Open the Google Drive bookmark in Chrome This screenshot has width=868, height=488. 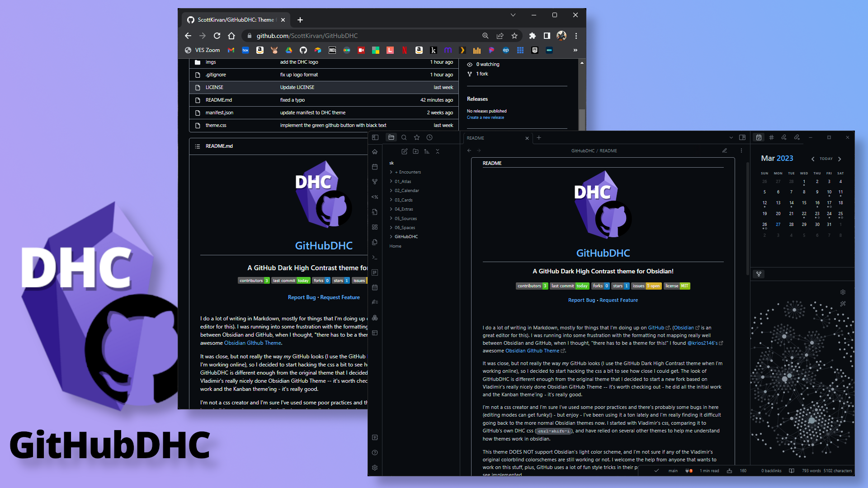[289, 50]
